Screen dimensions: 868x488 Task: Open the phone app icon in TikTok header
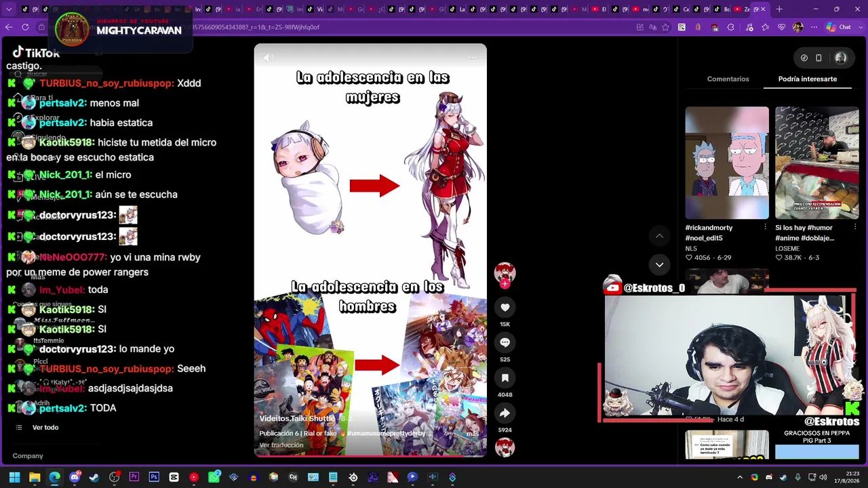[818, 58]
